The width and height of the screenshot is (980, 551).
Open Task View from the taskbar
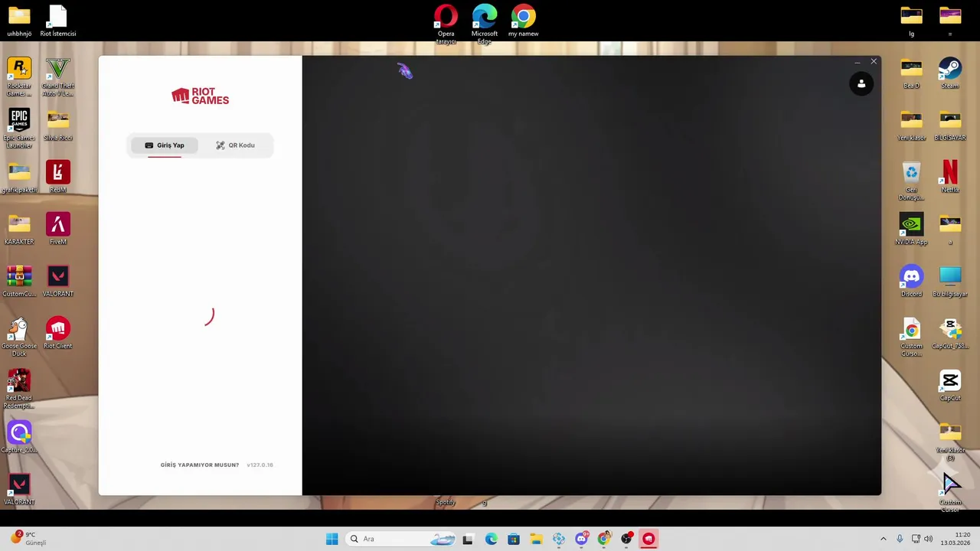click(x=468, y=539)
